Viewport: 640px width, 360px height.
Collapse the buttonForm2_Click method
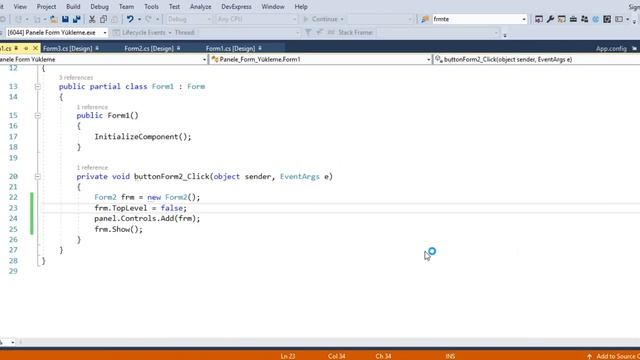coord(38,177)
